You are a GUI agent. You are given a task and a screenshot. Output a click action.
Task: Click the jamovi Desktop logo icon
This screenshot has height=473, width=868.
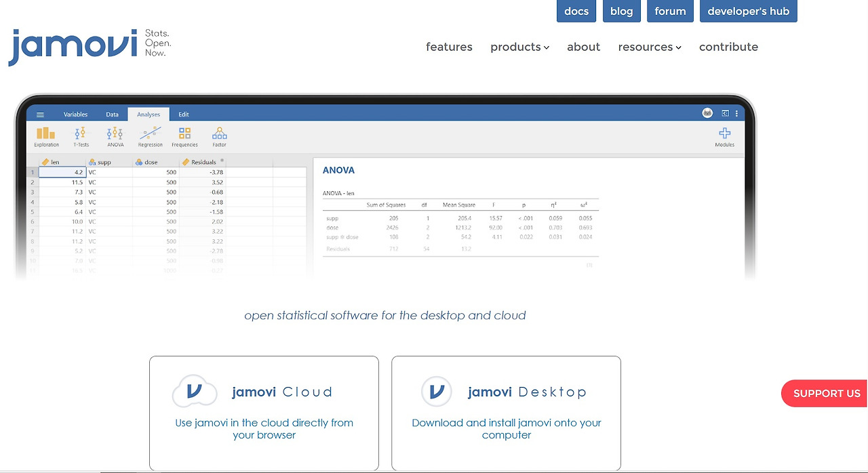coord(437,391)
